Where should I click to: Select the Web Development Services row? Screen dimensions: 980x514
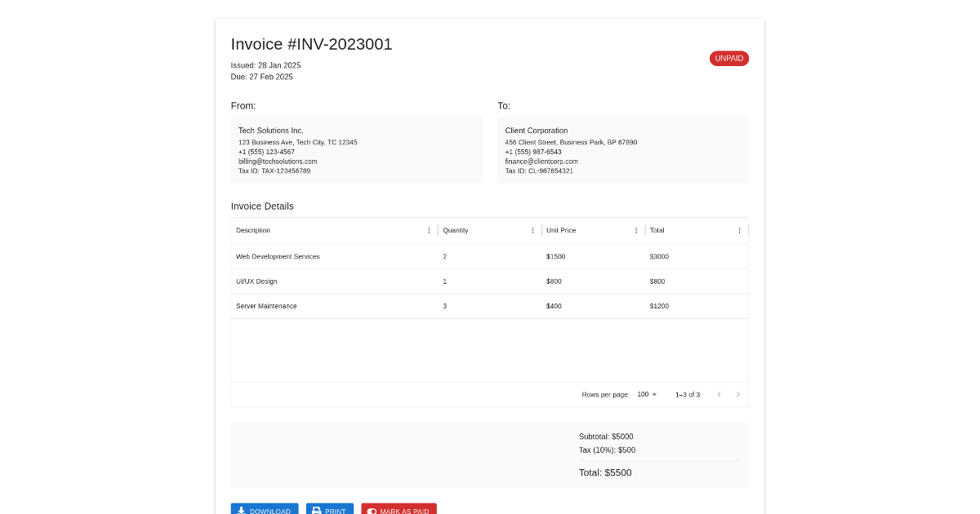490,256
